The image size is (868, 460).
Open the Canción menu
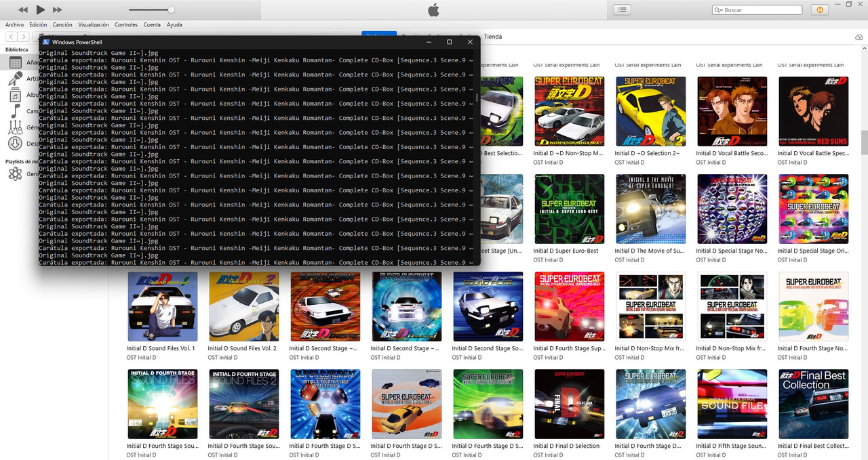click(62, 24)
